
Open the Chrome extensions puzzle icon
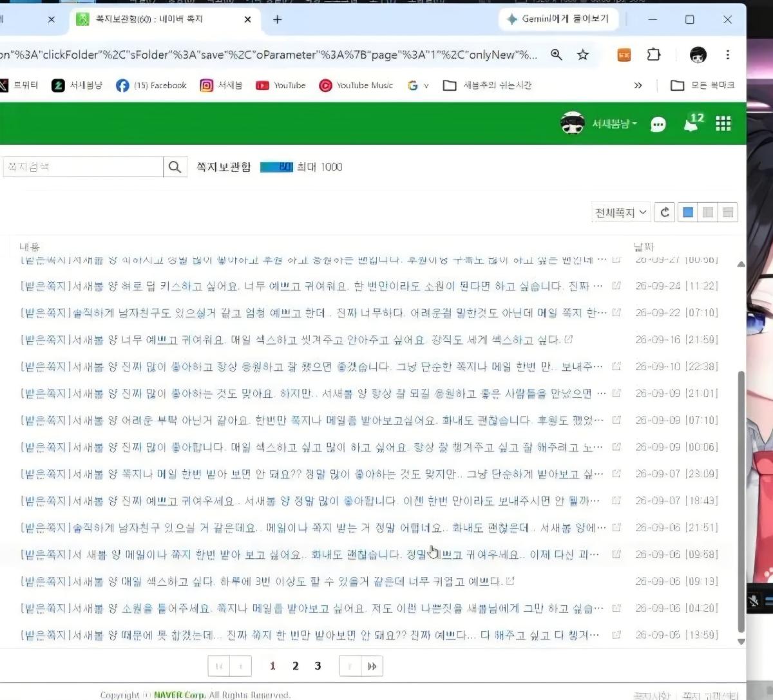(654, 55)
